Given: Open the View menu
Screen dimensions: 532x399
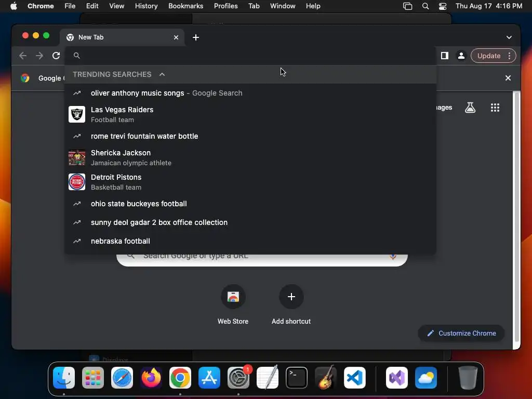Looking at the screenshot, I should [116, 6].
